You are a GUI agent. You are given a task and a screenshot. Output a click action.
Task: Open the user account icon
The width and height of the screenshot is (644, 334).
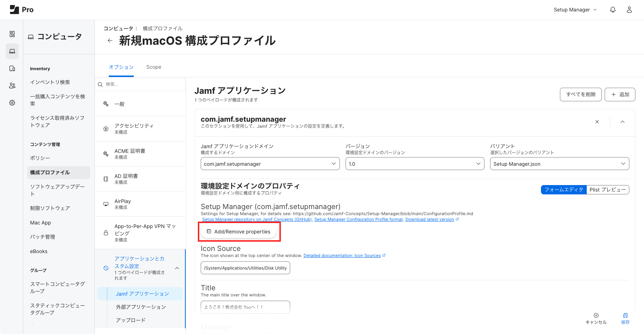tap(629, 10)
